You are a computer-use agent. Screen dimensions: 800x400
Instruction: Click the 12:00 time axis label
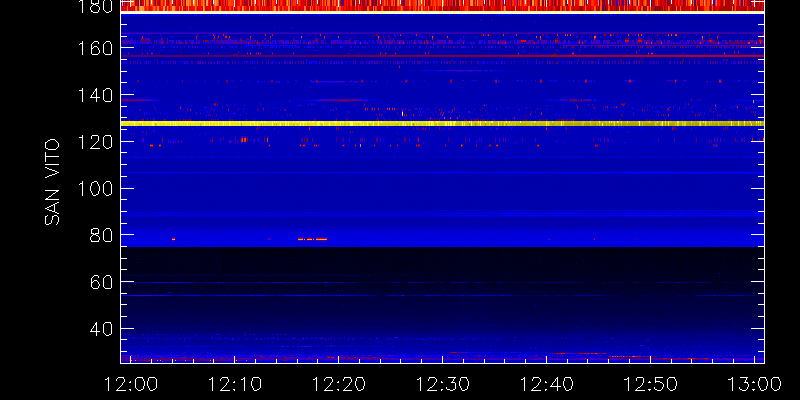pyautogui.click(x=131, y=384)
